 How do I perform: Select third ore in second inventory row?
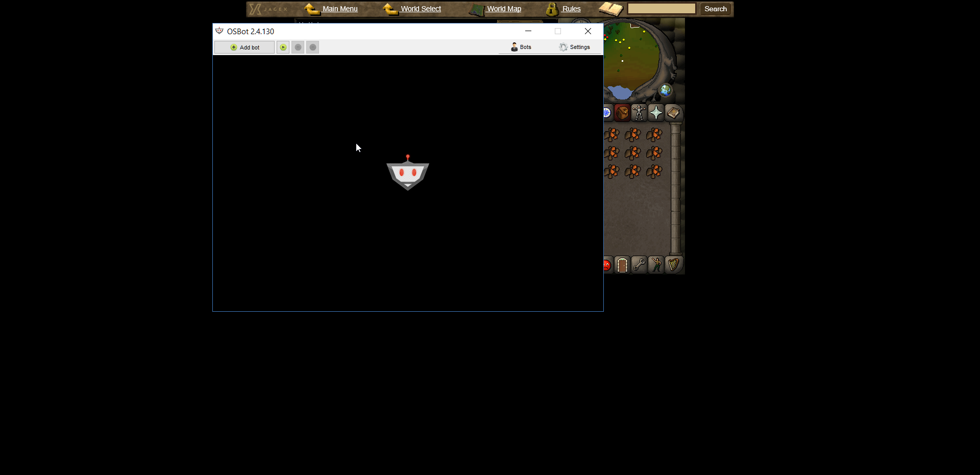point(654,153)
